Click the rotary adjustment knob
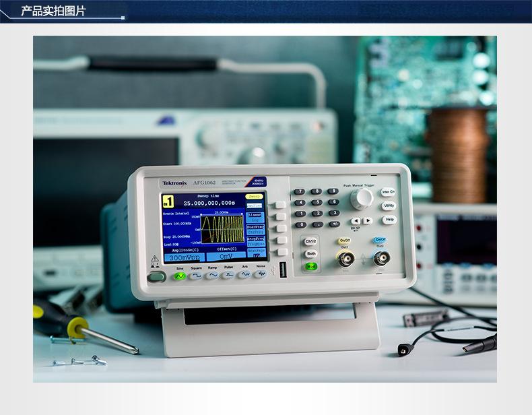 click(362, 197)
